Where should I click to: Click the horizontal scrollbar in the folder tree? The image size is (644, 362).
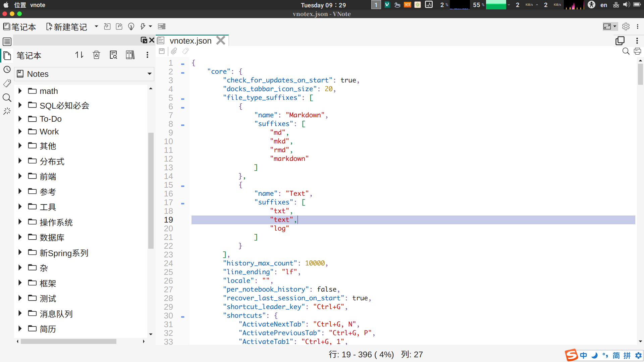point(68,341)
